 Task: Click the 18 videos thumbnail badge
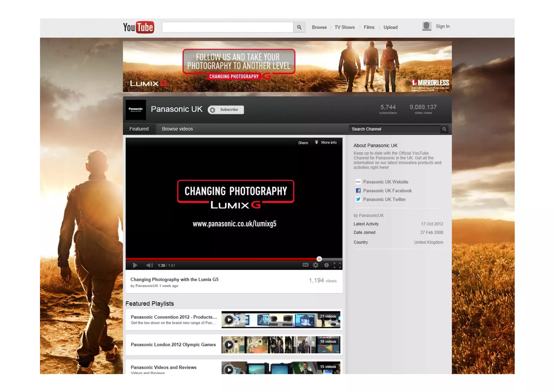(x=328, y=342)
